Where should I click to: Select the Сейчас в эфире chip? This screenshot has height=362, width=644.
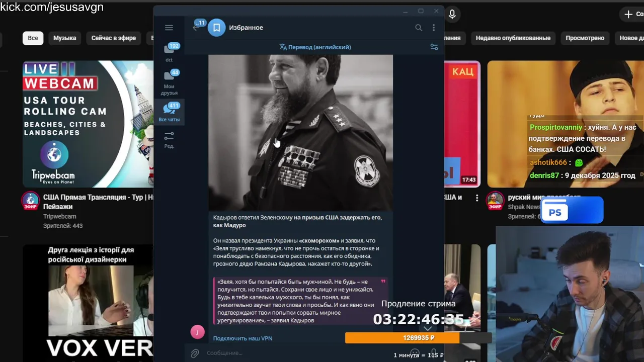click(114, 38)
